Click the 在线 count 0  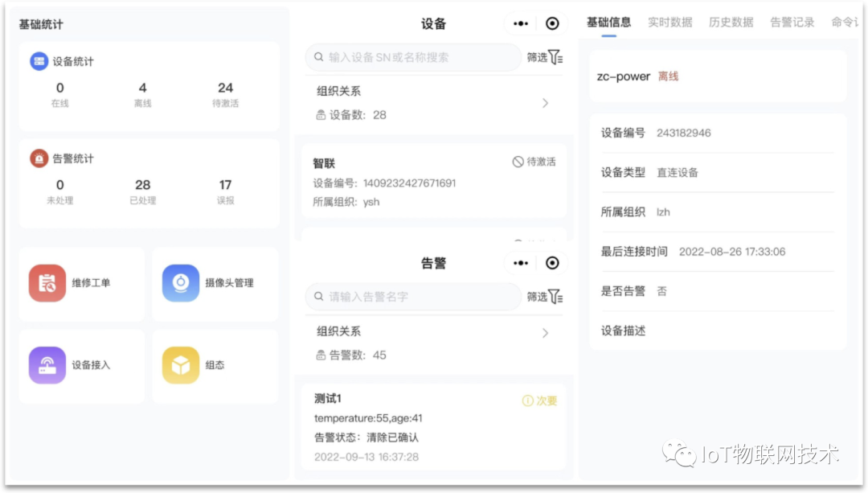click(59, 88)
